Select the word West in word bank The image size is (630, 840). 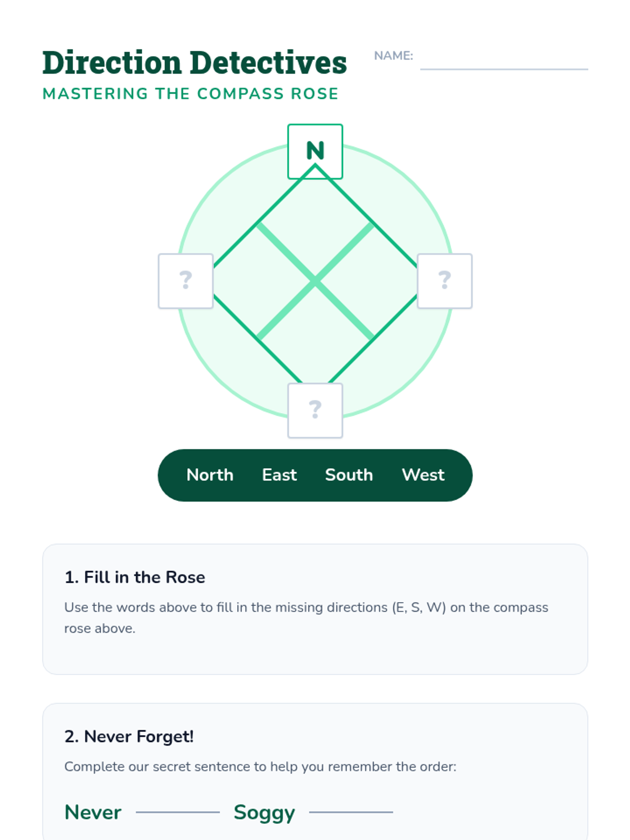click(x=423, y=475)
